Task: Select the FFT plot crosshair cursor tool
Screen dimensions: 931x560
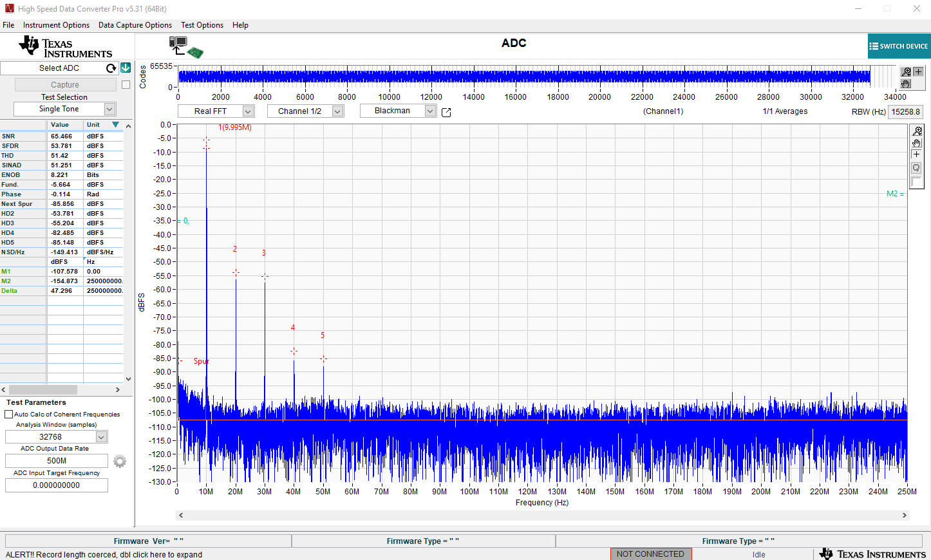Action: pyautogui.click(x=916, y=154)
